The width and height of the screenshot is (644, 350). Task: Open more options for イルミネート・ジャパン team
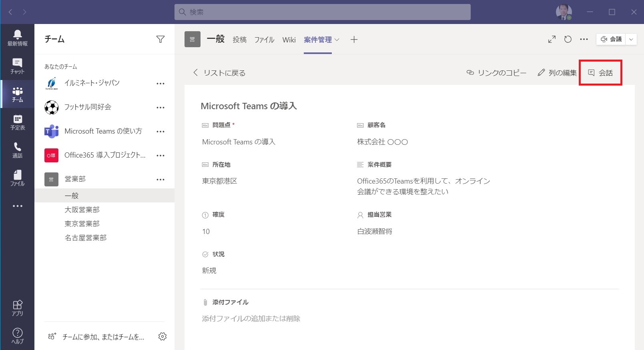160,84
